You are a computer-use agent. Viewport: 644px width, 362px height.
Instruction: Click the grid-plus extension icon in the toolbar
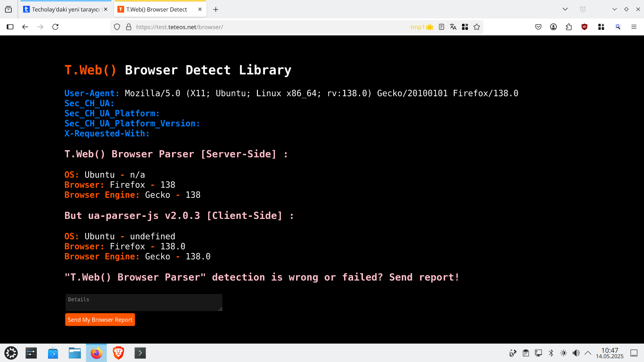pyautogui.click(x=601, y=27)
